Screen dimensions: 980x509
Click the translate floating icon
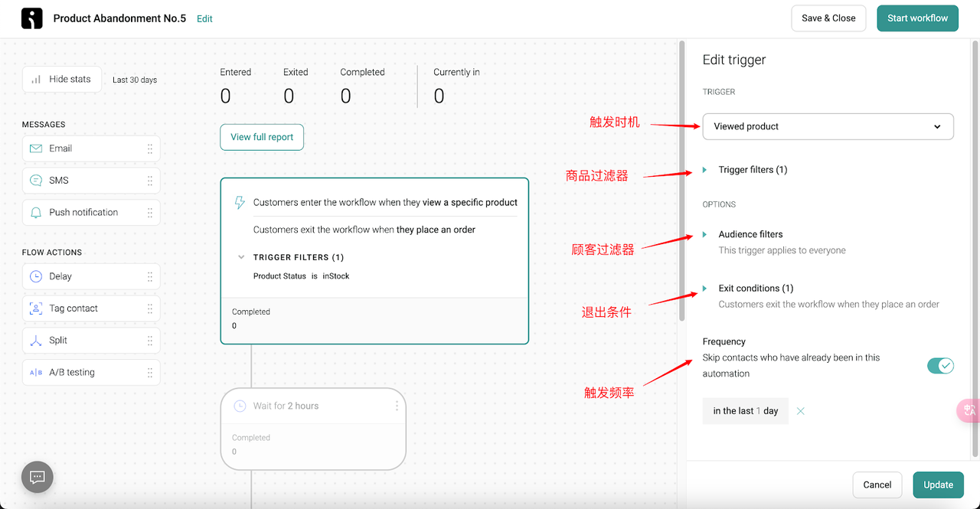[x=969, y=410]
